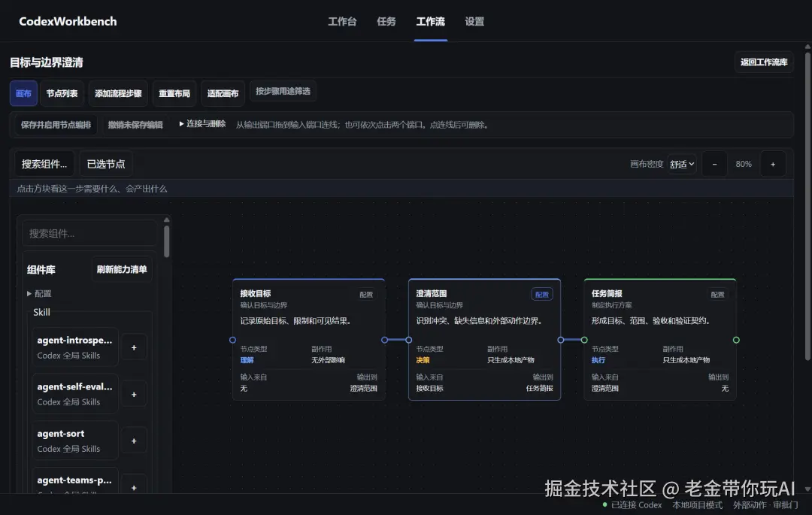Zoom out canvas with minus button
The height and width of the screenshot is (515, 812).
[715, 164]
